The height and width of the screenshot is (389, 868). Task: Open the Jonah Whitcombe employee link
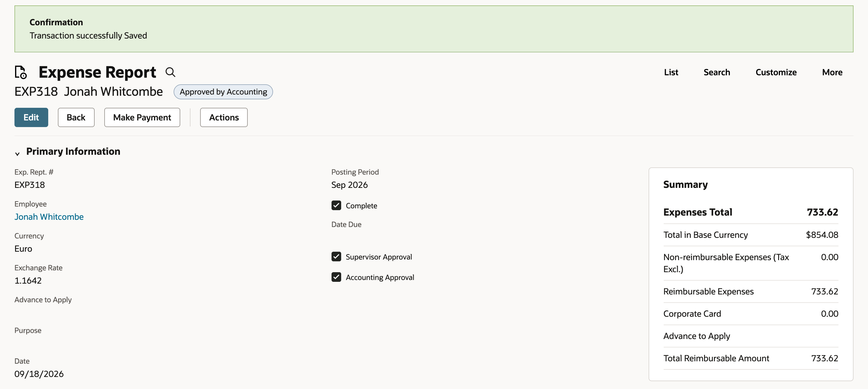[x=49, y=216]
